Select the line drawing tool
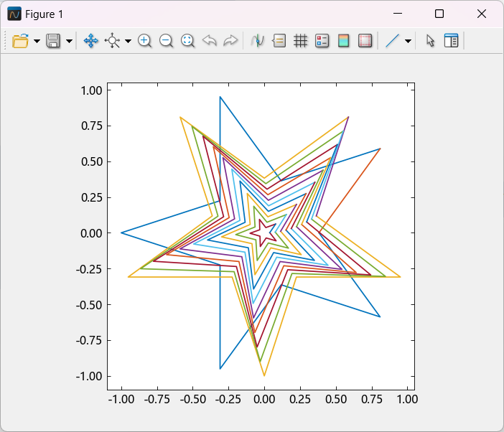 392,41
